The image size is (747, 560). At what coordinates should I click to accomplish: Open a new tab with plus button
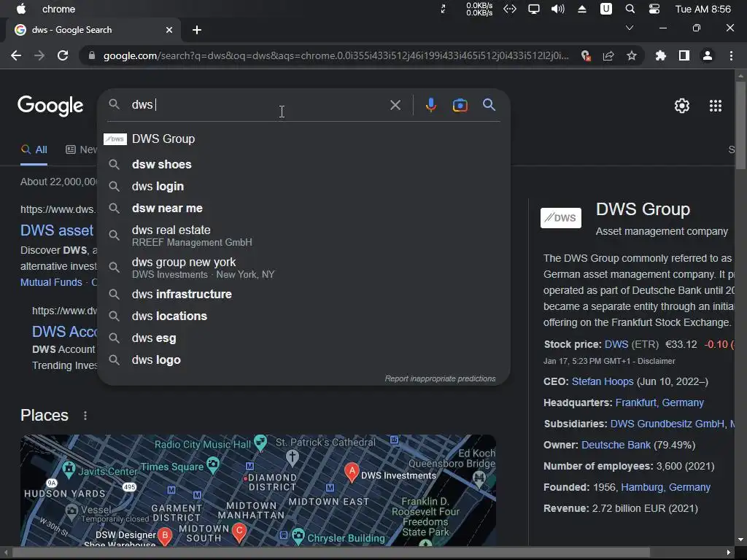pos(197,30)
